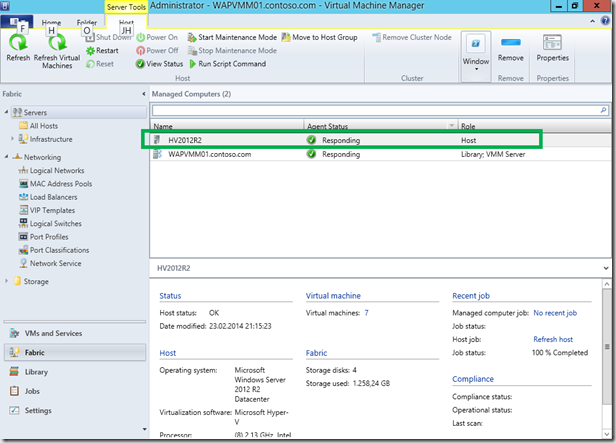The height and width of the screenshot is (443, 616).
Task: Collapse the Networking tree node
Action: tap(6, 157)
